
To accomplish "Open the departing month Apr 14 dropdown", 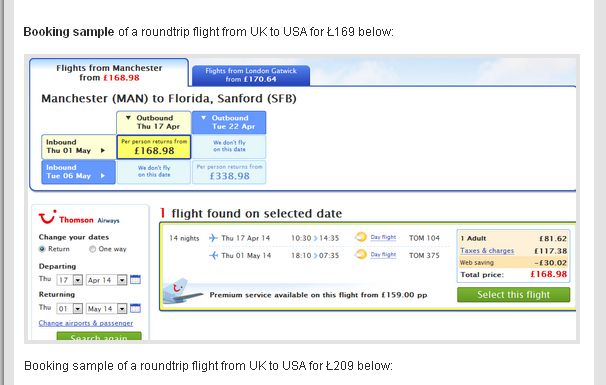I will 106,280.
